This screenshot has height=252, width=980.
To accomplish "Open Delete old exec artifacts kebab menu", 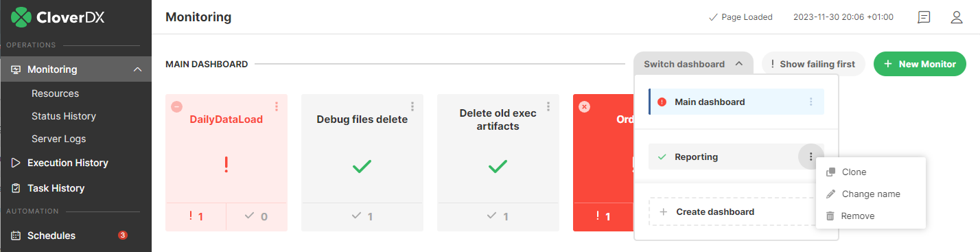I will click(548, 106).
